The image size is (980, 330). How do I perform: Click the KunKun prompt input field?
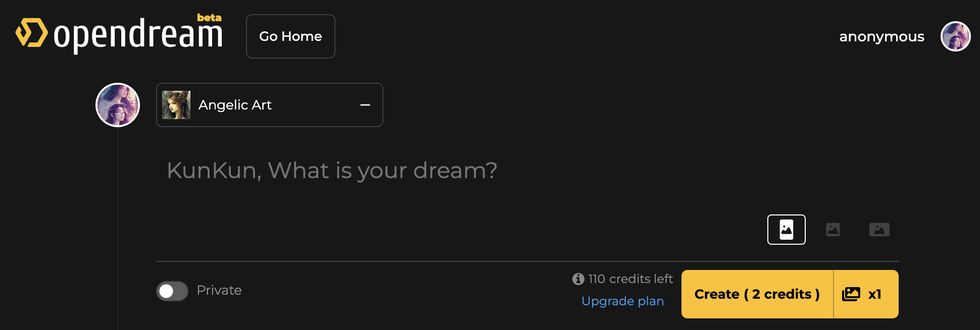[332, 171]
